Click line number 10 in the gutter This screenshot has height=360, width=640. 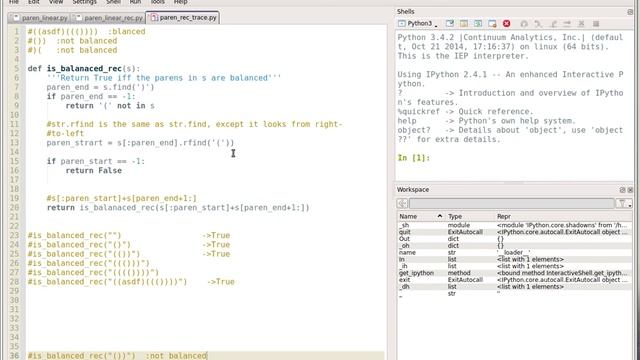pos(15,115)
